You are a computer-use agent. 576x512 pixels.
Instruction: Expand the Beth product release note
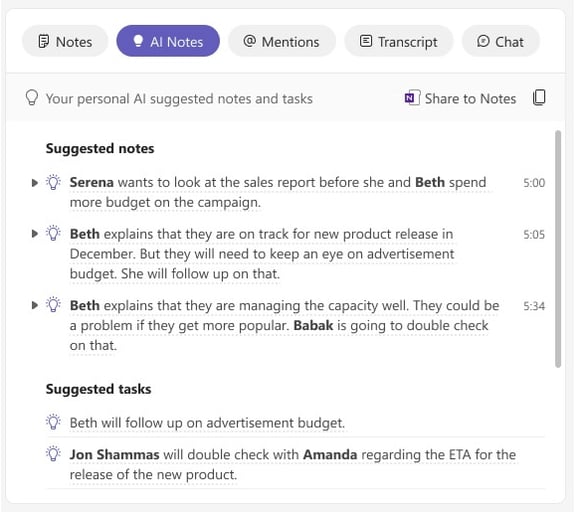pos(35,234)
